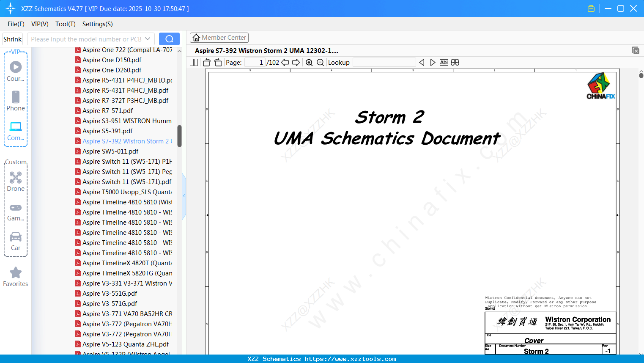Find previous lookup result

[x=422, y=63]
